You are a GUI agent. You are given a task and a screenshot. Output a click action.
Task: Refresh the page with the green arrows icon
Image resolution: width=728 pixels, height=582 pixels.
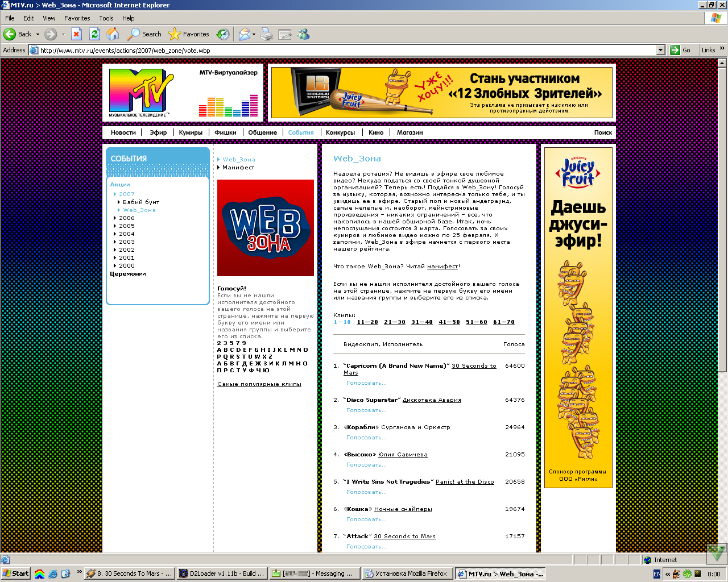click(95, 34)
